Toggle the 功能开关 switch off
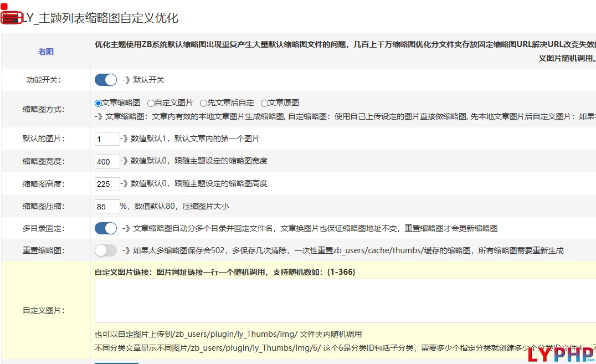596x364 pixels. pos(106,80)
